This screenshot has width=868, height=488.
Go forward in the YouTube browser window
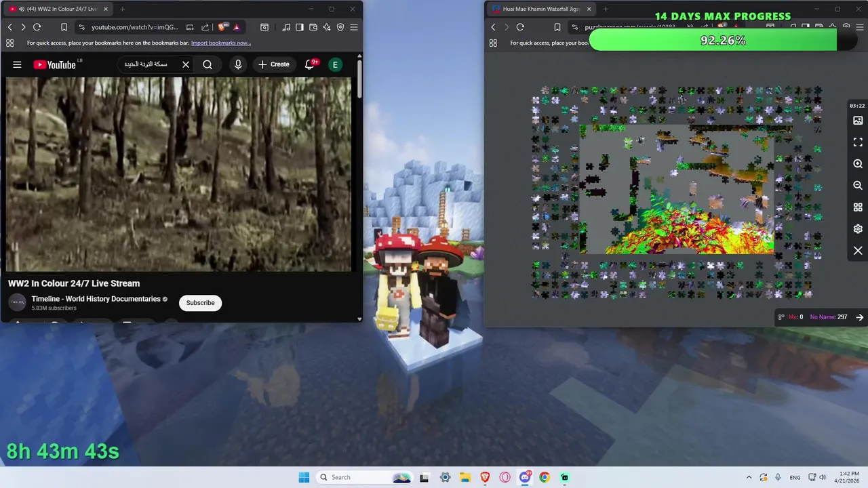pyautogui.click(x=23, y=27)
